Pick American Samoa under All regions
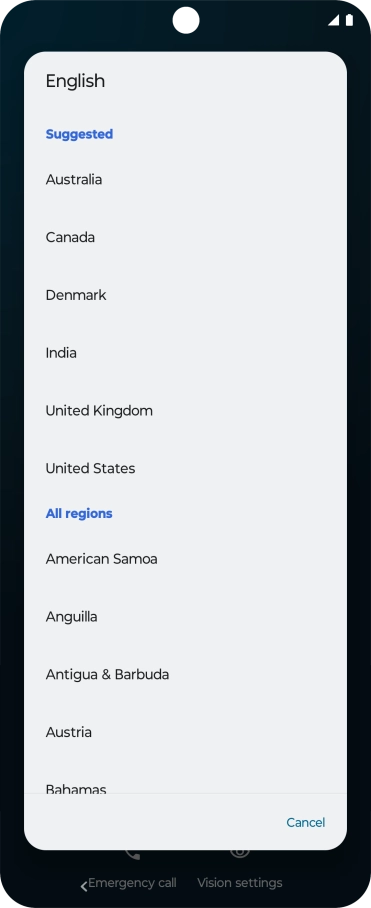The width and height of the screenshot is (371, 908). (x=185, y=559)
